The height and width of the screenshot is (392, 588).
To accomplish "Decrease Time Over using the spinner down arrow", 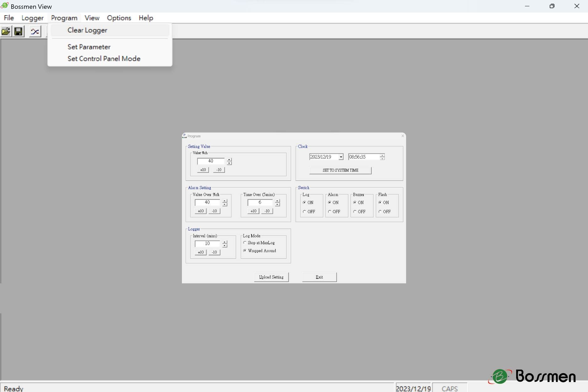I will click(x=277, y=204).
